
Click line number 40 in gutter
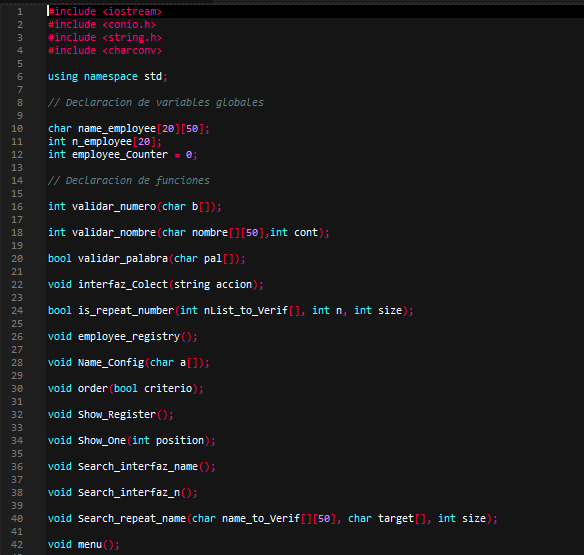[x=17, y=518]
